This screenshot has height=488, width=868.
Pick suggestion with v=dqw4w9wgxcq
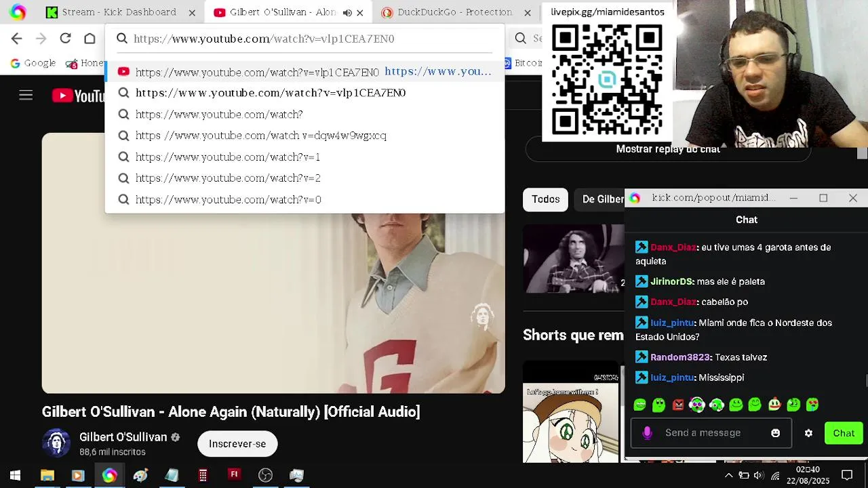(x=304, y=136)
